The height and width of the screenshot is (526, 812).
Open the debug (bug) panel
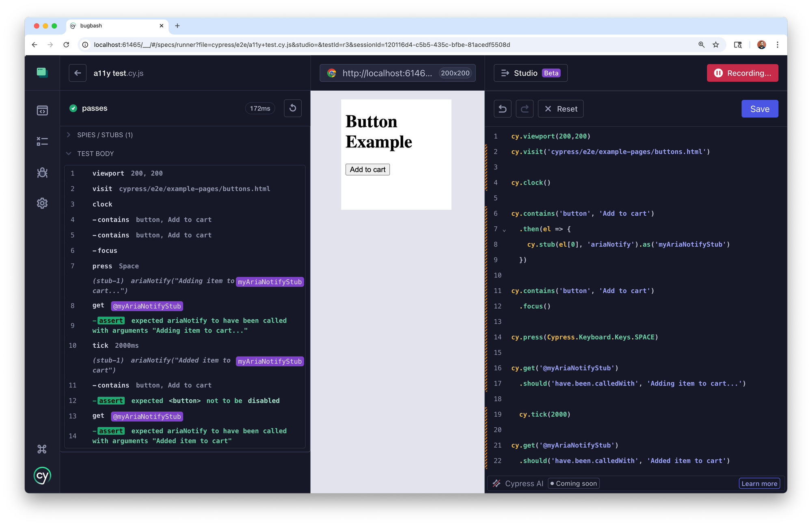42,173
